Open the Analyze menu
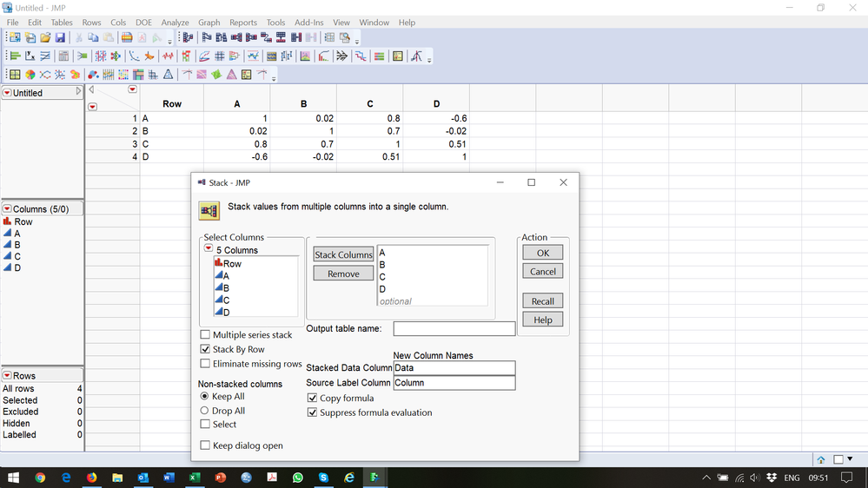 175,22
